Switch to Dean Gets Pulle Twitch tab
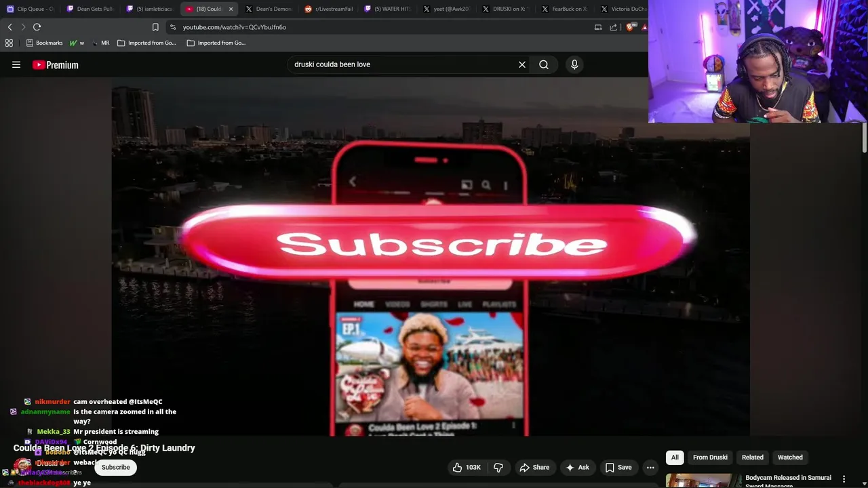 pyautogui.click(x=90, y=9)
